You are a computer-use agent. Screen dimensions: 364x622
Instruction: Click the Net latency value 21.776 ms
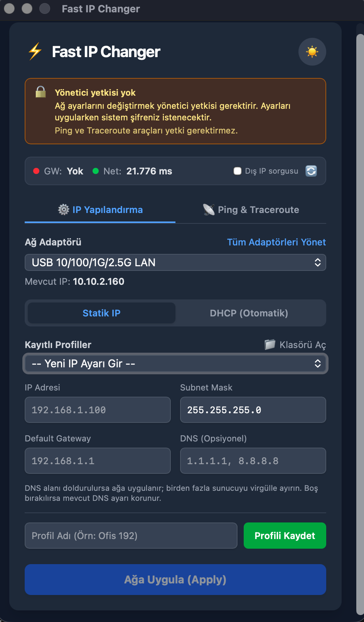(149, 171)
